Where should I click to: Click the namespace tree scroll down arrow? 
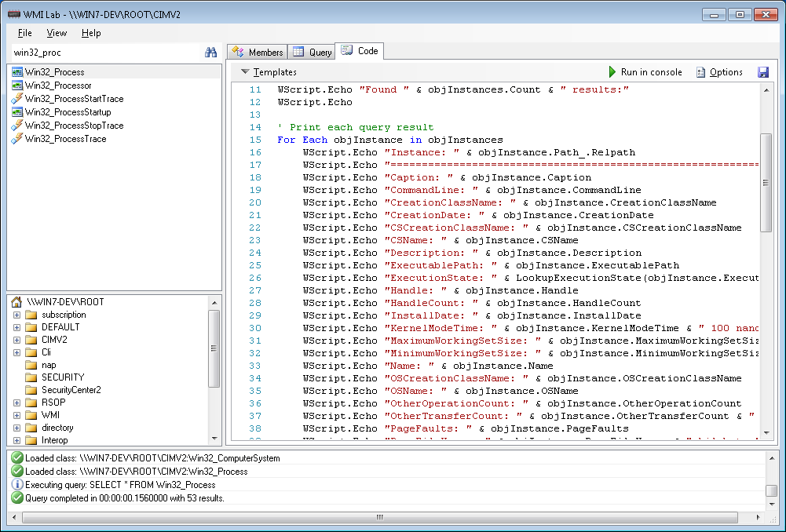214,439
